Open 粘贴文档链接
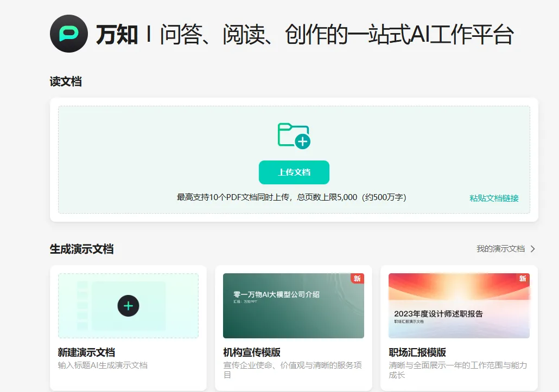The width and height of the screenshot is (559, 392). pyautogui.click(x=493, y=197)
